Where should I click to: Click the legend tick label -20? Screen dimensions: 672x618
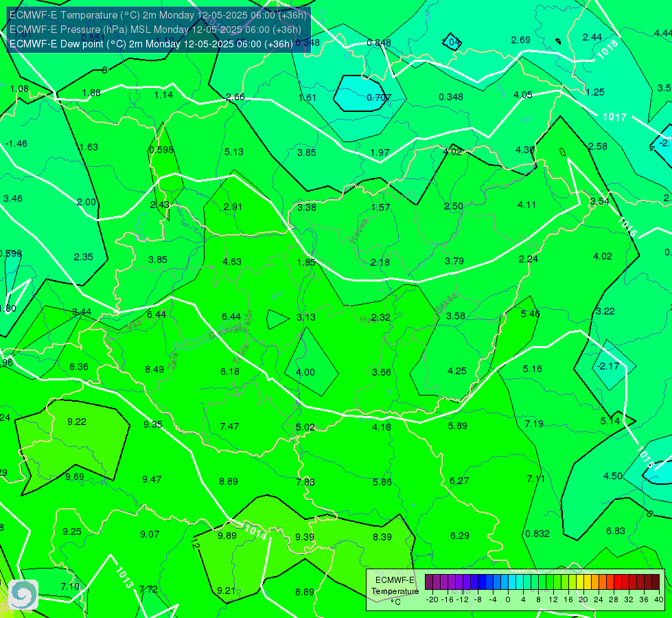(x=432, y=599)
